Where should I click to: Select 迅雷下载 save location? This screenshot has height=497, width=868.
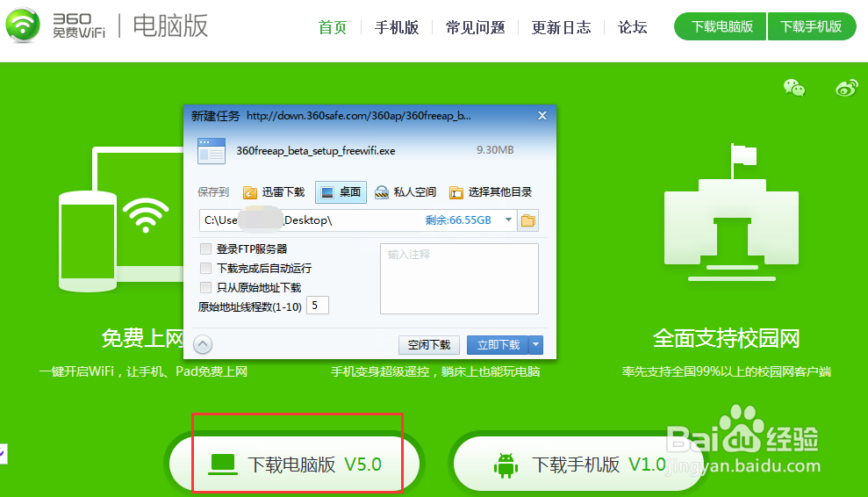point(274,192)
